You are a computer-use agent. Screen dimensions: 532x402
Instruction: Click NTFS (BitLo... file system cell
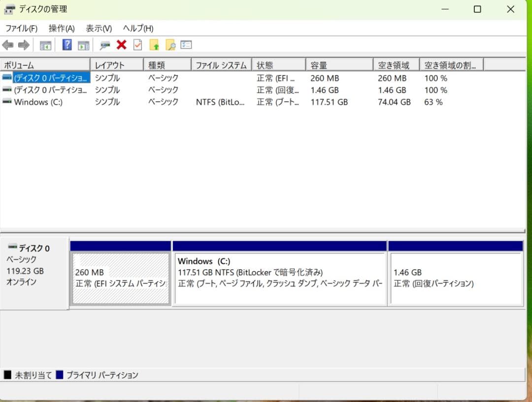pos(220,102)
